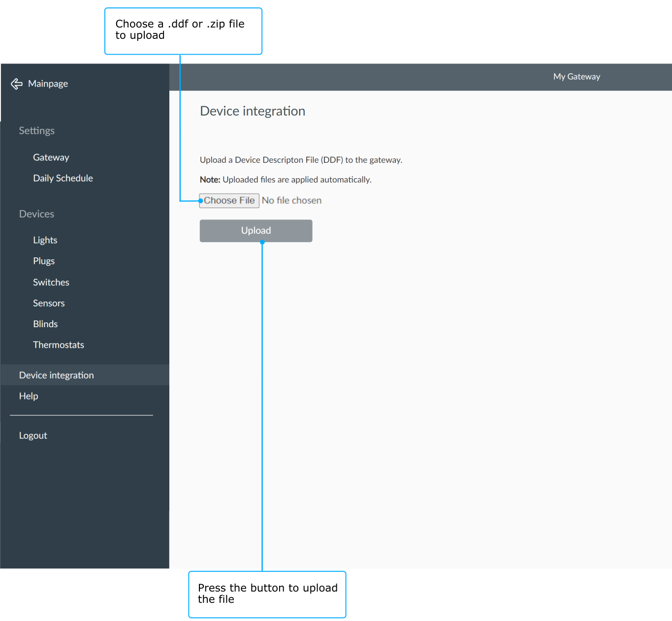Log out using the Logout link
Viewport: 672px width, 621px height.
click(x=33, y=435)
